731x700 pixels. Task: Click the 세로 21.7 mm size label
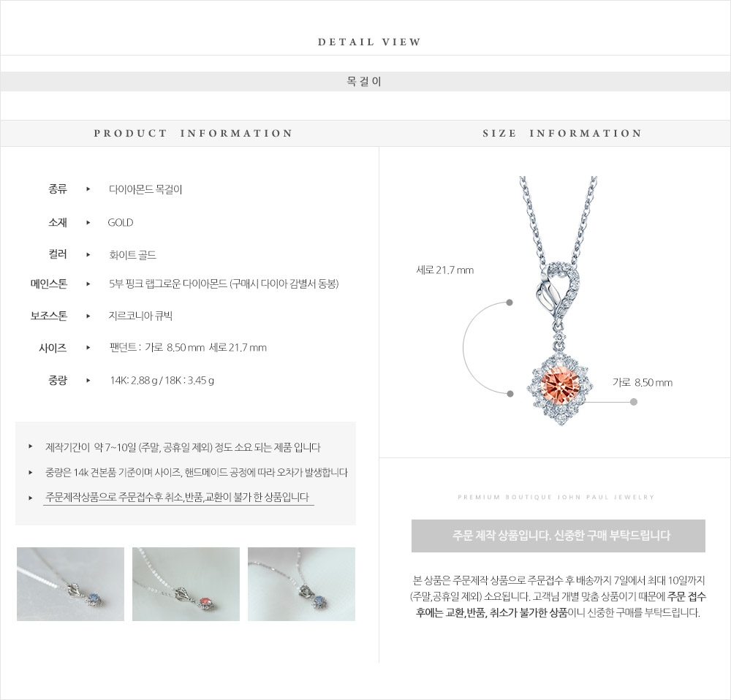point(444,270)
